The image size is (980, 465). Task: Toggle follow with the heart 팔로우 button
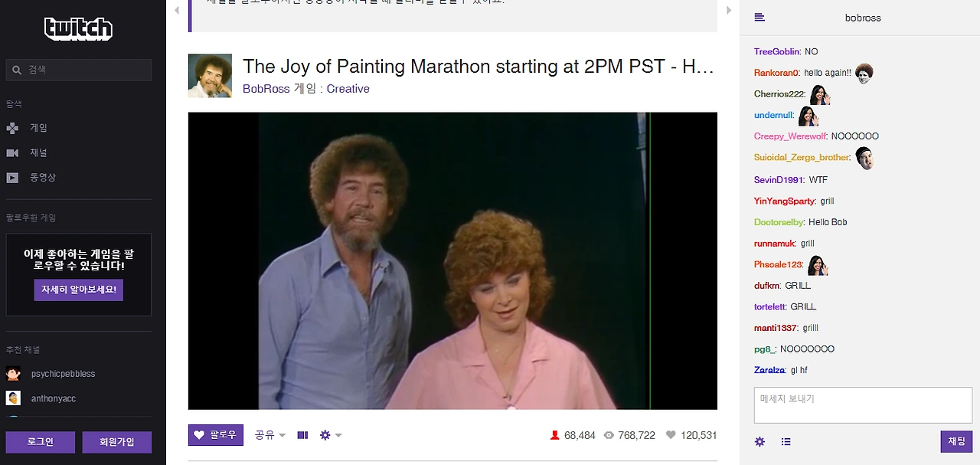216,435
